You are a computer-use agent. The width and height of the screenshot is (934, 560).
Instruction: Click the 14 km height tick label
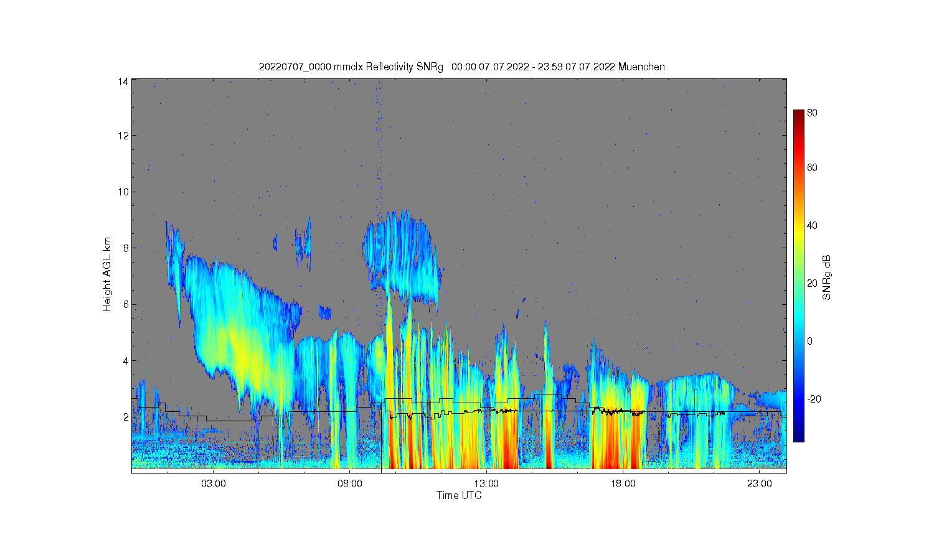(123, 82)
